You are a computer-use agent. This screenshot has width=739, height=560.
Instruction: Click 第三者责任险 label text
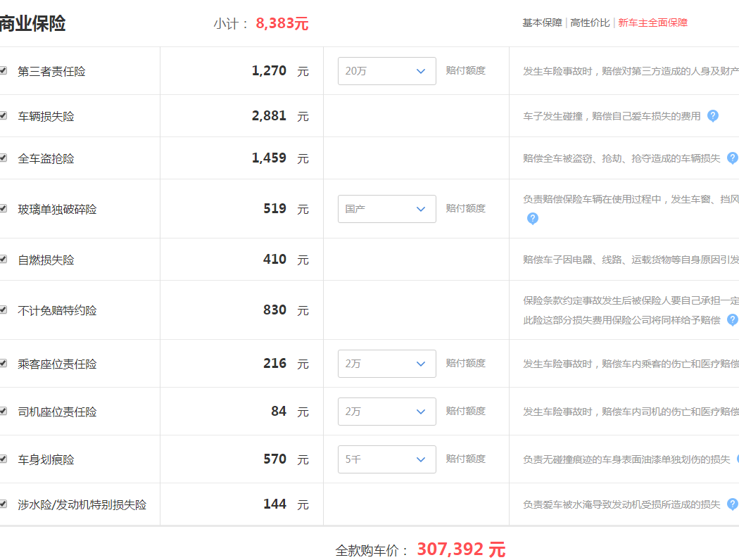[52, 72]
